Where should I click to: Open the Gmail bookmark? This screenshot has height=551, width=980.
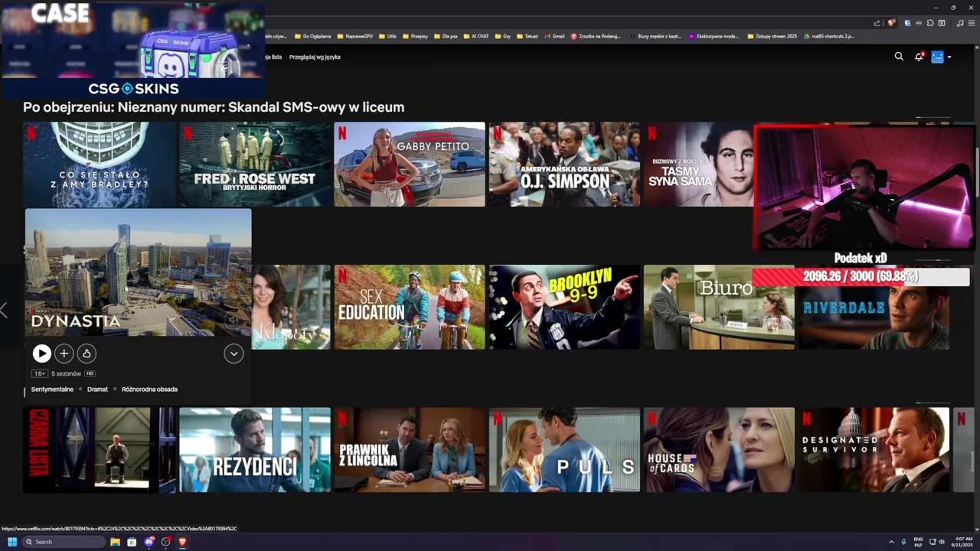(554, 36)
